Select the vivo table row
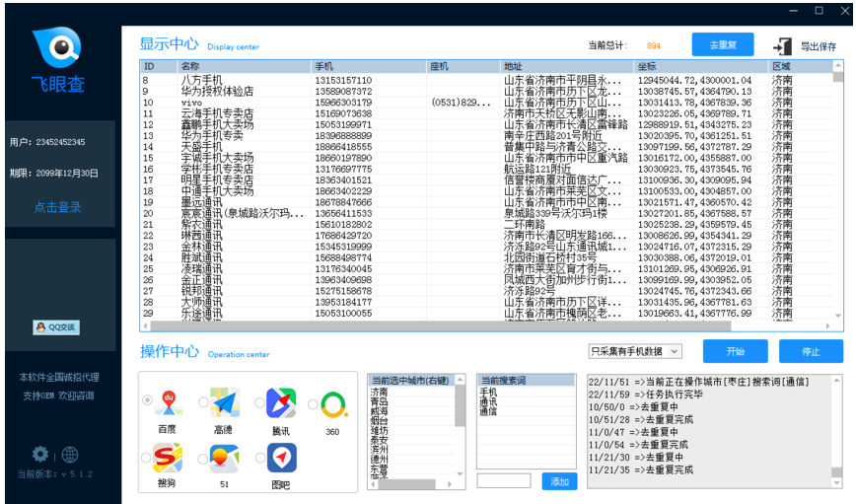The height and width of the screenshot is (504, 856). tap(486, 103)
